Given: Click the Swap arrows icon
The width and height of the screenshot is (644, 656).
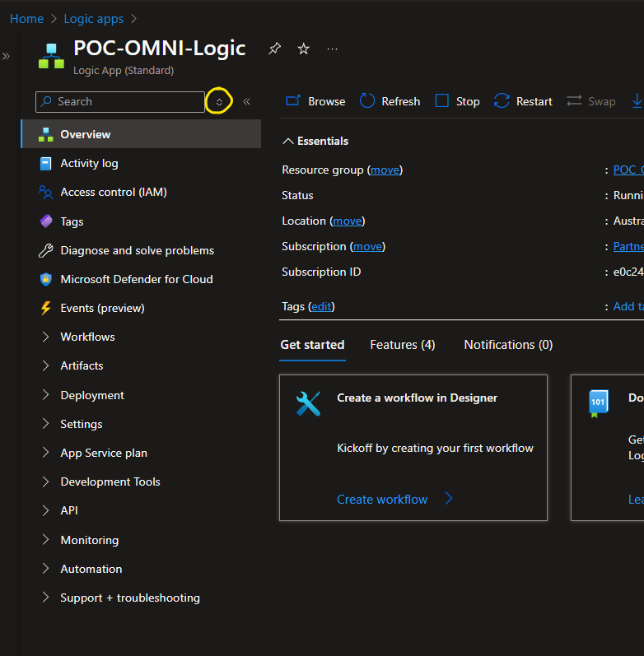Looking at the screenshot, I should (574, 100).
